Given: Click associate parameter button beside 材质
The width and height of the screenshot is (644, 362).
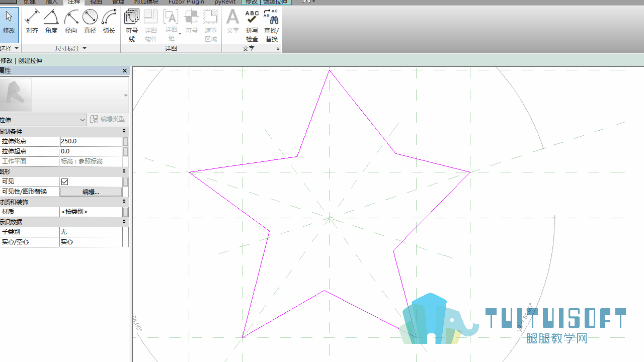Looking at the screenshot, I should (126, 212).
